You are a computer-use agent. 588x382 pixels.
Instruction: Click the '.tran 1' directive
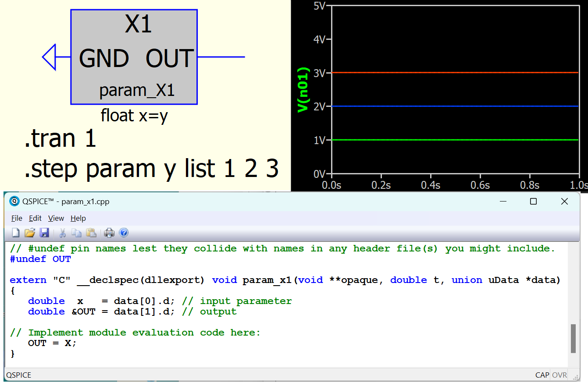click(60, 139)
